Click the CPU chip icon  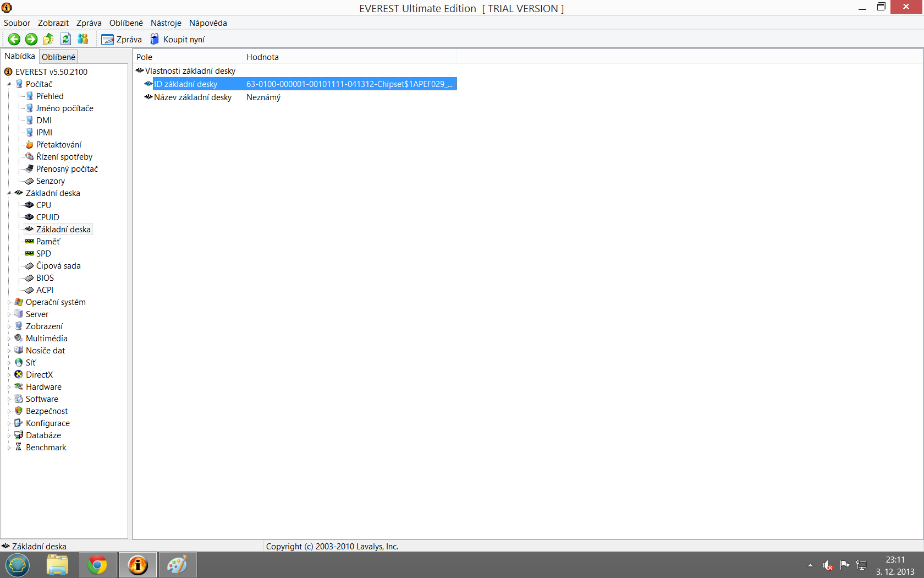point(30,205)
